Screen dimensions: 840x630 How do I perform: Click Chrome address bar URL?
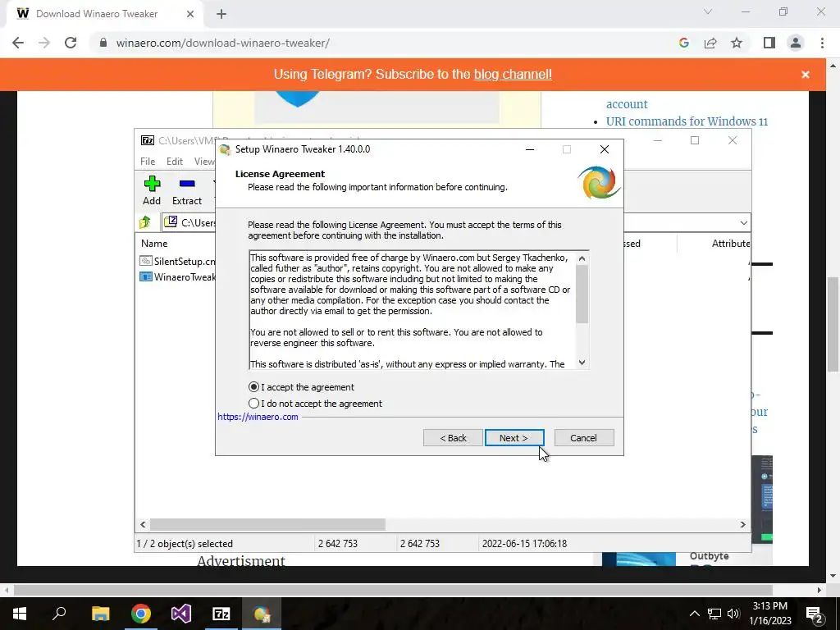pyautogui.click(x=223, y=43)
